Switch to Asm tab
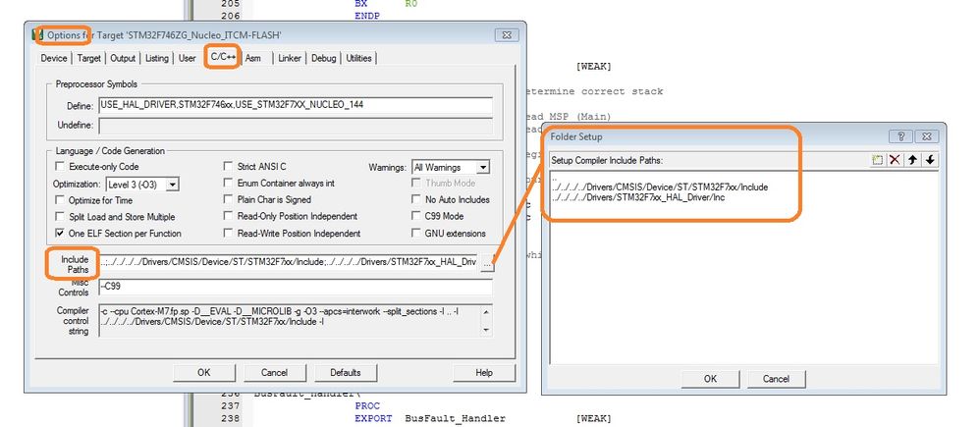The width and height of the screenshot is (980, 427). point(253,58)
